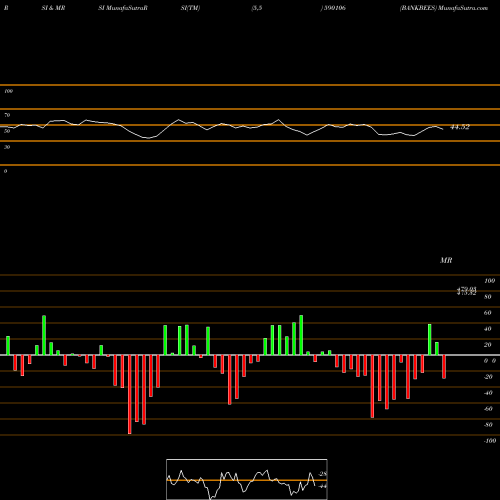Click the overlapping price value near 80 line
This screenshot has height=500, width=500.
pos(467,291)
